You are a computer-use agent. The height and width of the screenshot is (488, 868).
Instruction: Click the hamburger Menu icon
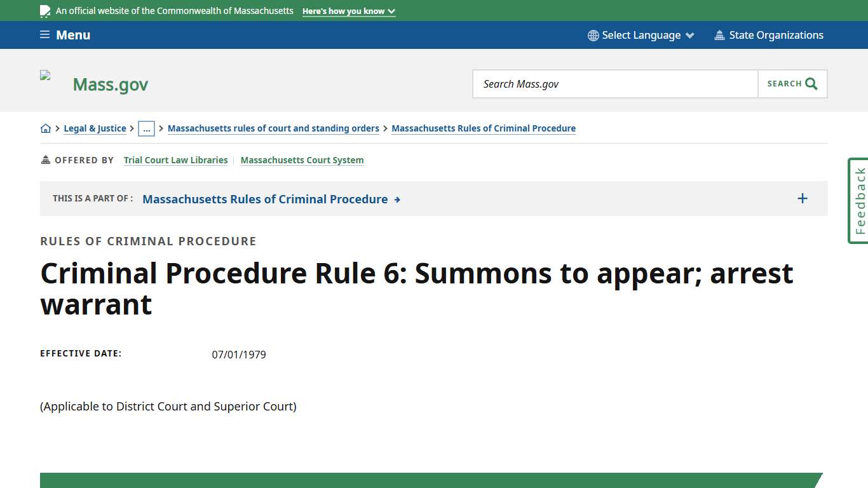tap(44, 34)
